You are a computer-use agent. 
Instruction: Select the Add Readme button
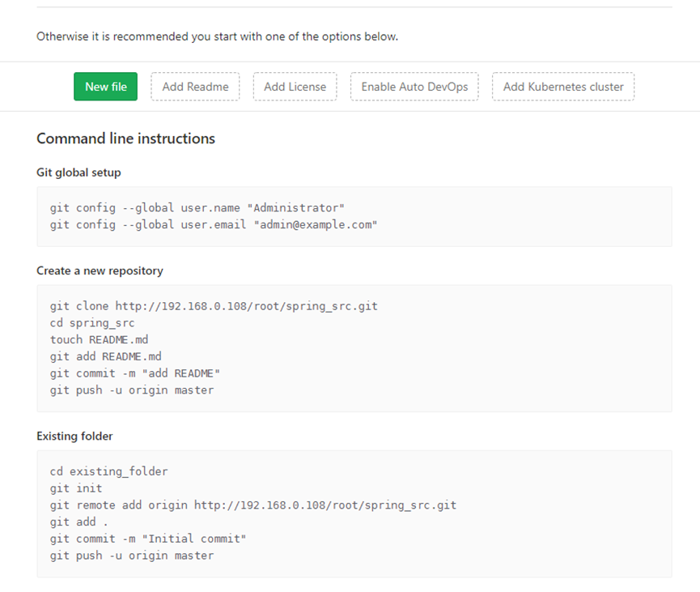[x=195, y=86]
